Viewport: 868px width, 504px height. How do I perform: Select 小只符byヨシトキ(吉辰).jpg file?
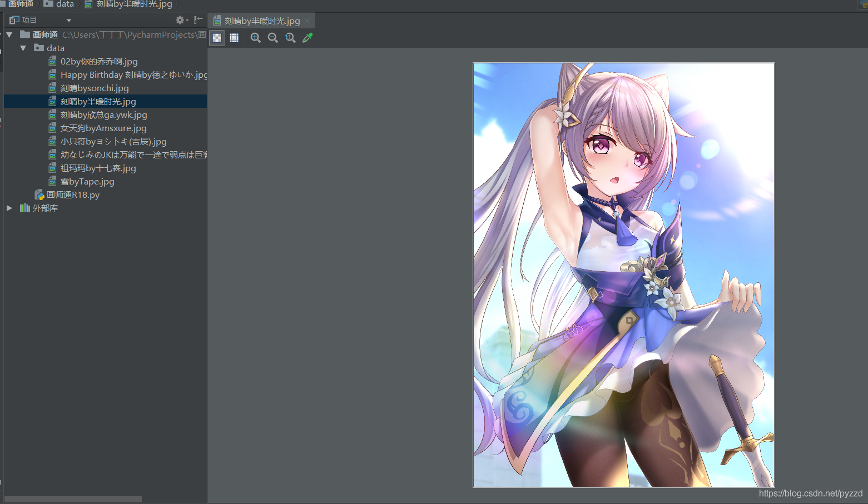click(113, 141)
